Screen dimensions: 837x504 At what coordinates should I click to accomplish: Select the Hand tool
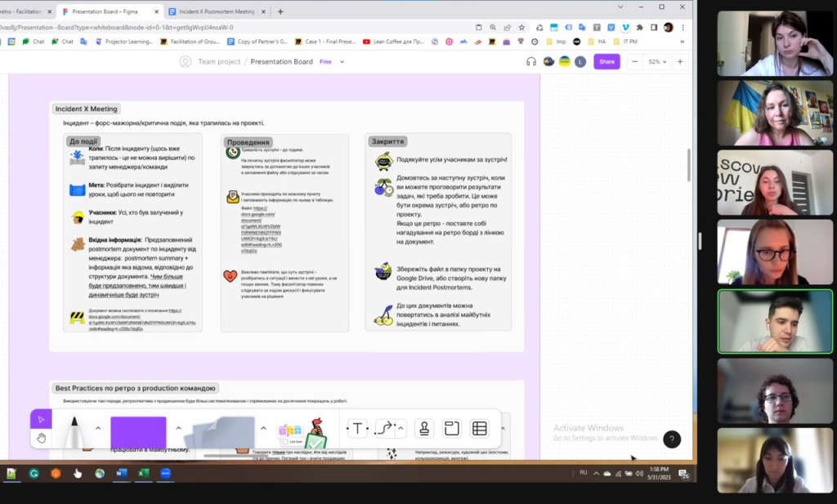tap(41, 439)
